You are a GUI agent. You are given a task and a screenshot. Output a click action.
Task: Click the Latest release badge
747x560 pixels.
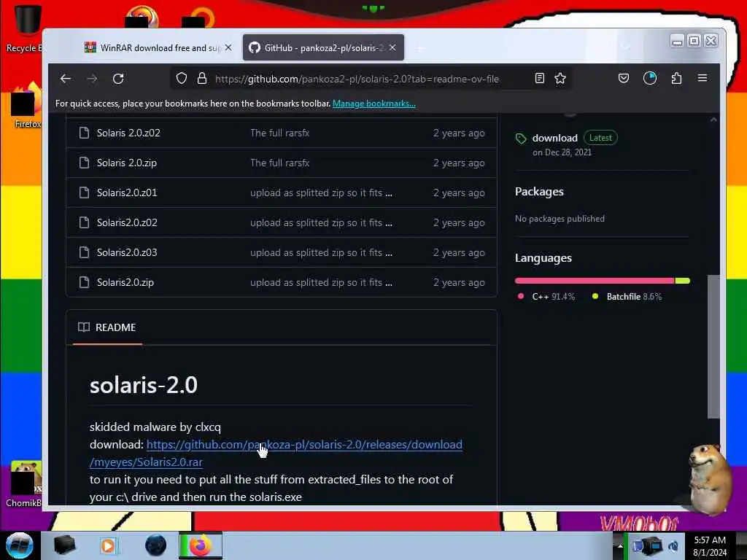point(600,138)
